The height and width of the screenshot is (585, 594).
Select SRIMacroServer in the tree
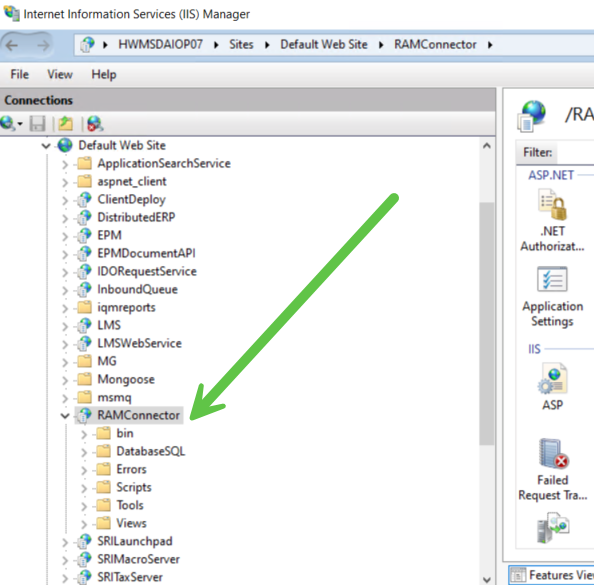[138, 559]
